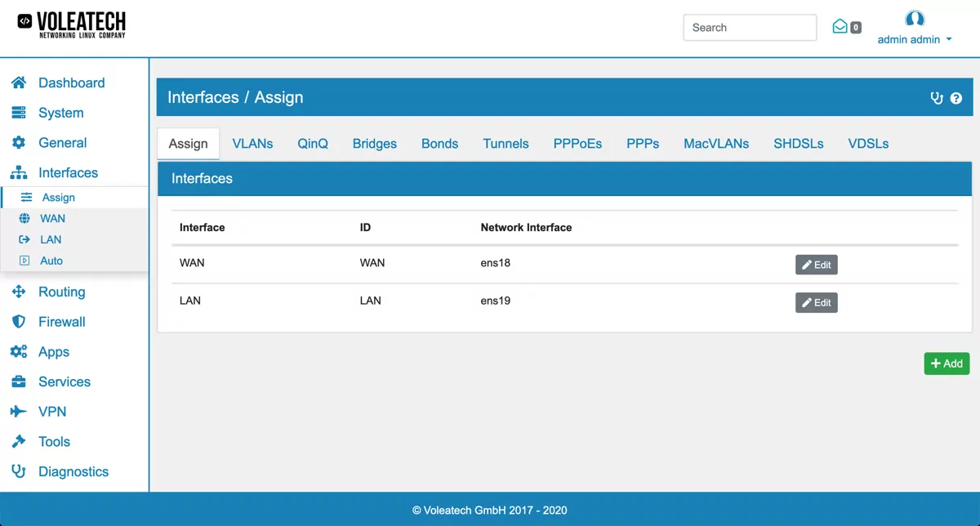
Task: Click the stethoscope diagnostics icon in header
Action: click(x=937, y=98)
